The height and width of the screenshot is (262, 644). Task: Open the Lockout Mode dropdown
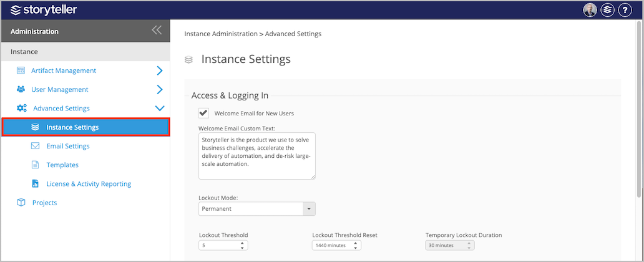pyautogui.click(x=257, y=208)
